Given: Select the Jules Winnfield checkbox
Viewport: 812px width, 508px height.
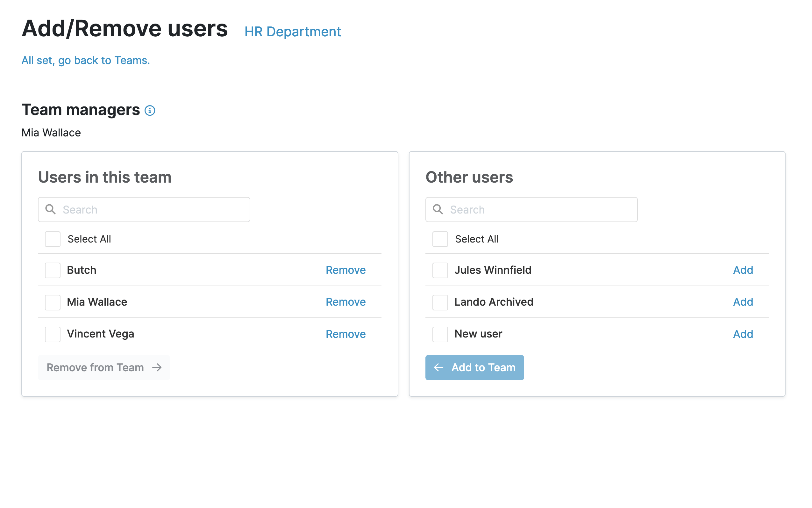Looking at the screenshot, I should pyautogui.click(x=440, y=270).
